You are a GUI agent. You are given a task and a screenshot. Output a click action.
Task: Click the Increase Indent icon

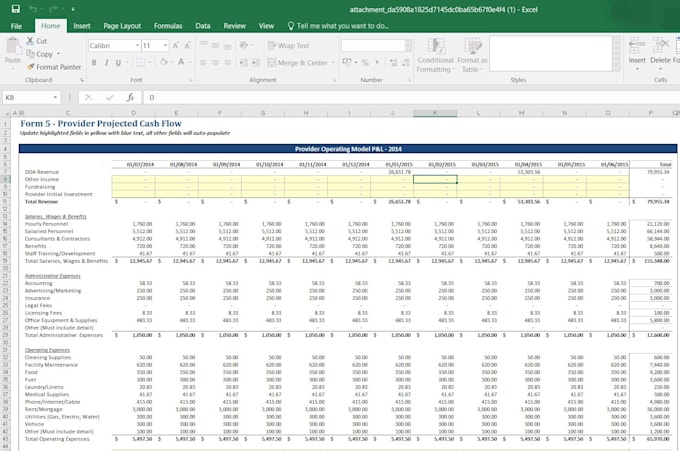point(256,62)
